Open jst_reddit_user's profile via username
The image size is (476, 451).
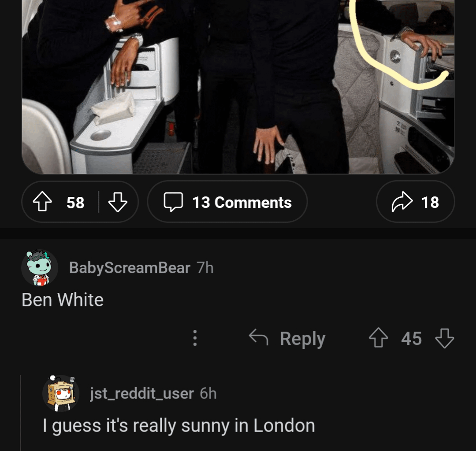tap(141, 393)
